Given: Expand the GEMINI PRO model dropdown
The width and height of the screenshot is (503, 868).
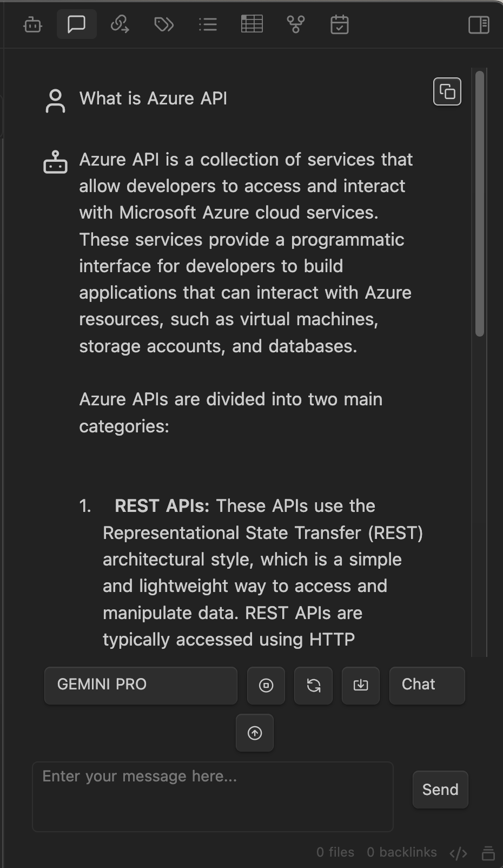Looking at the screenshot, I should 141,685.
